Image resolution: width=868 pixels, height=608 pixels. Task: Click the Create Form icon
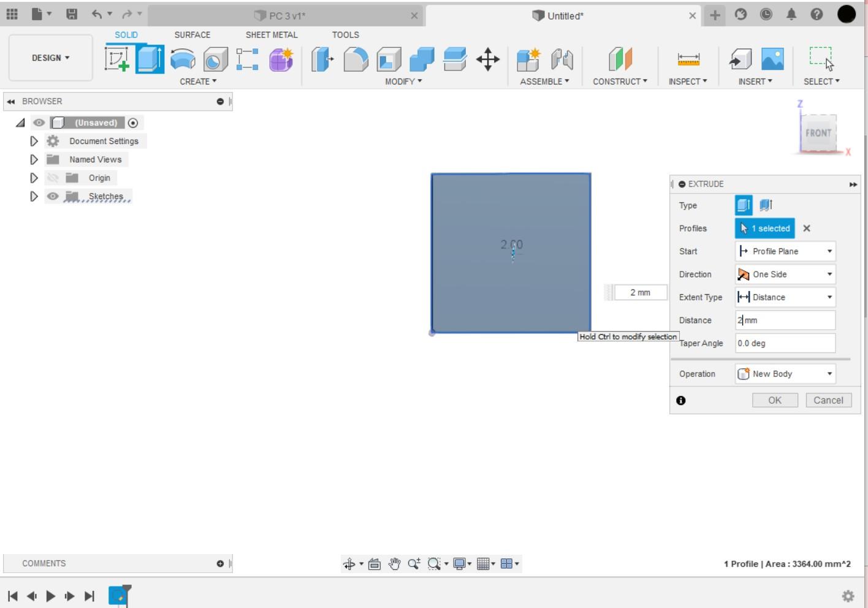[281, 59]
